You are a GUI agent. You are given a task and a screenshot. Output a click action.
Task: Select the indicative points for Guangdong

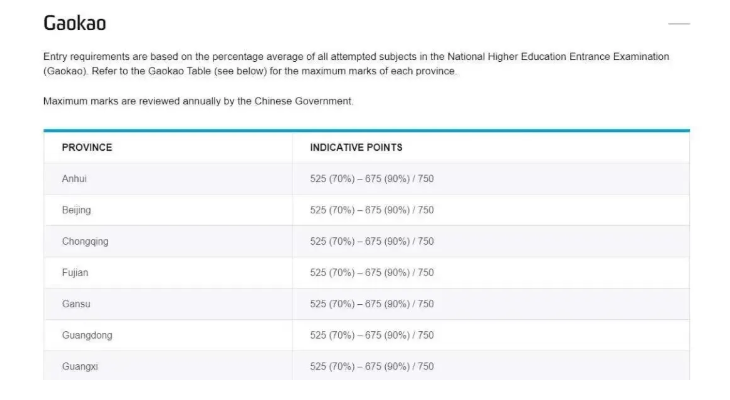pos(372,335)
